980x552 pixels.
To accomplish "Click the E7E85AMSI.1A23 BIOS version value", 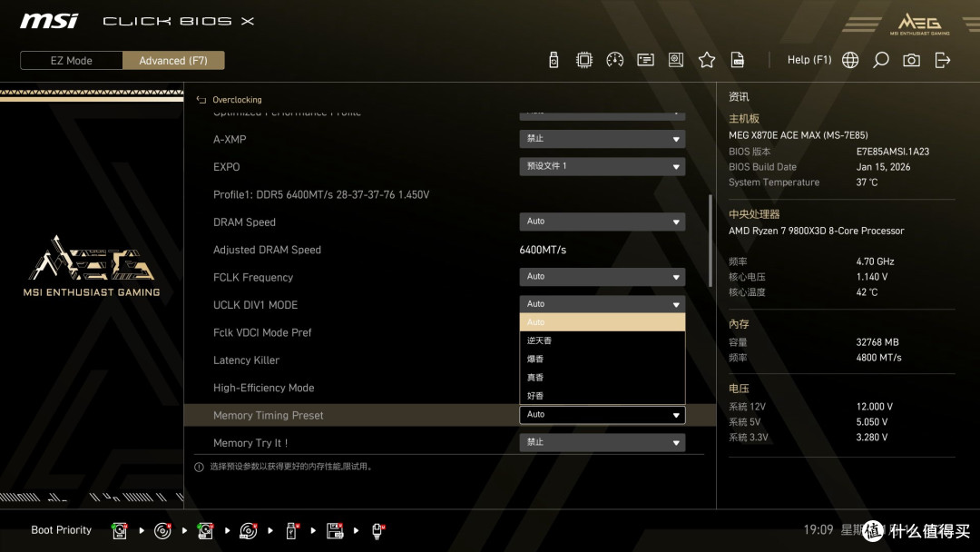I will coord(893,152).
